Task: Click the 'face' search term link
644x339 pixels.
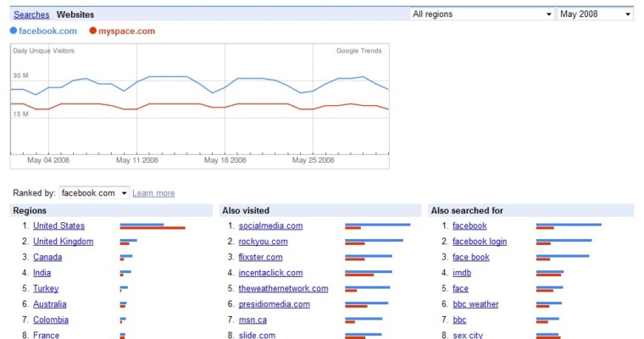Action: [460, 288]
